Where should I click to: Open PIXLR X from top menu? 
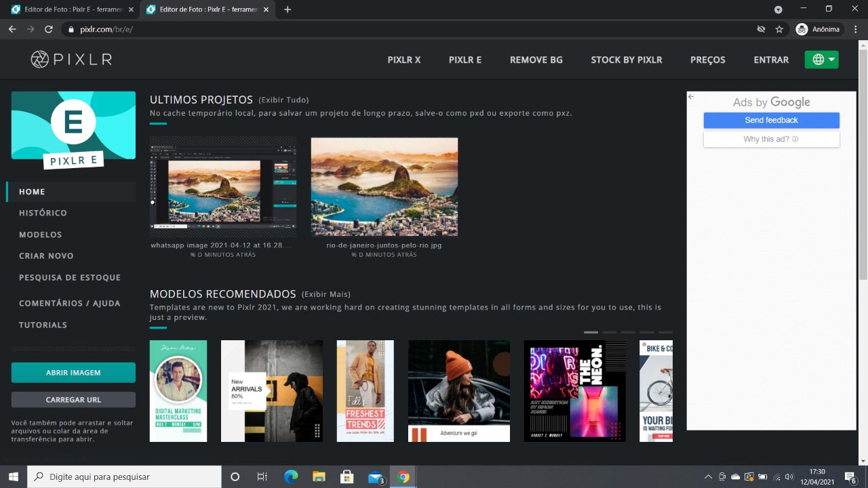point(404,60)
